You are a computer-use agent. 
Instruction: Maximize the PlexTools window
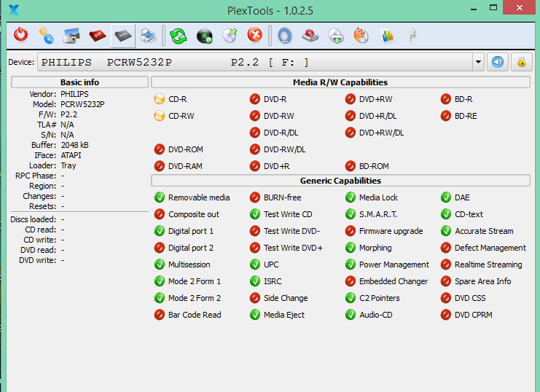click(x=493, y=7)
